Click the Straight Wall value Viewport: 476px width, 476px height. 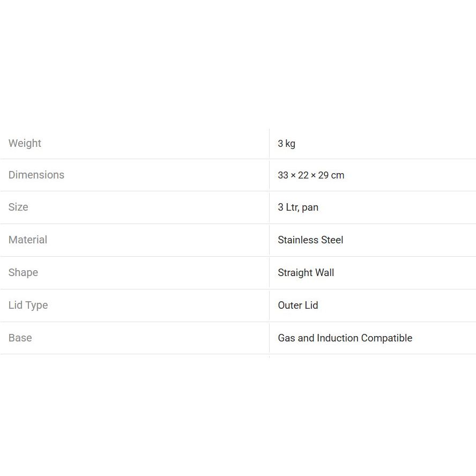coord(306,273)
